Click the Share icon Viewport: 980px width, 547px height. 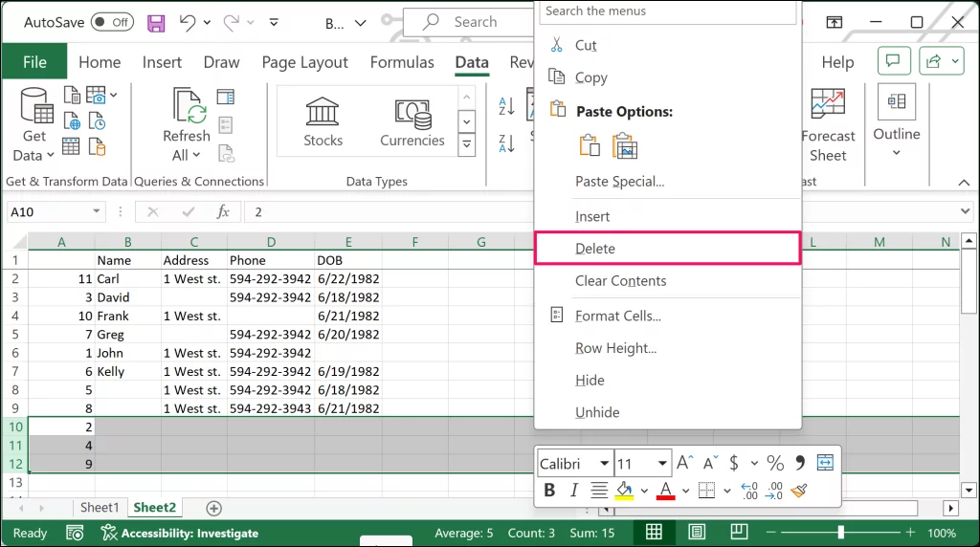[x=934, y=61]
